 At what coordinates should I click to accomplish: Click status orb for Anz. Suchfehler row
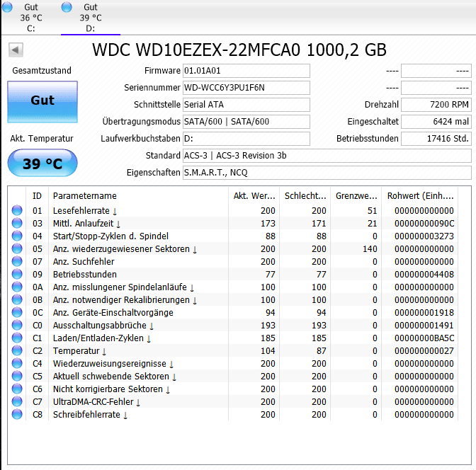point(17,261)
